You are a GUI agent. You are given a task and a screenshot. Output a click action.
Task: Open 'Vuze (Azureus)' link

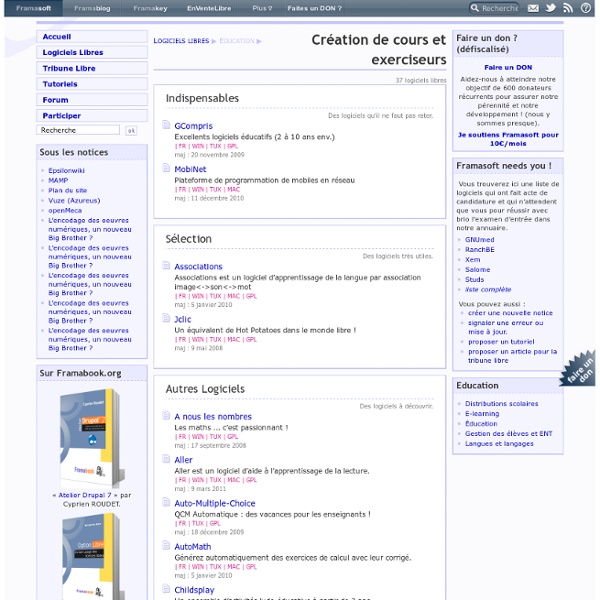74,200
